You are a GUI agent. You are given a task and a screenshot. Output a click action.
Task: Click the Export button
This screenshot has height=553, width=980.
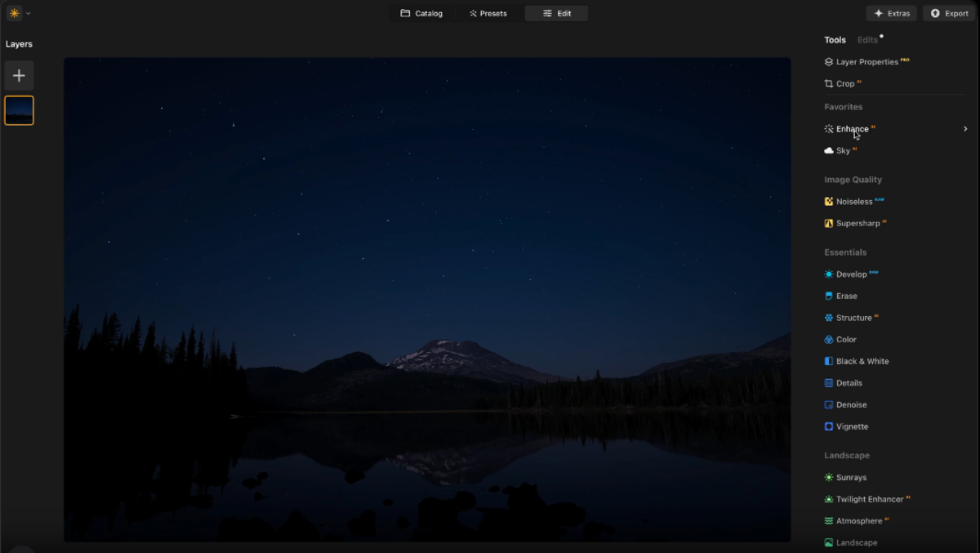pos(948,13)
